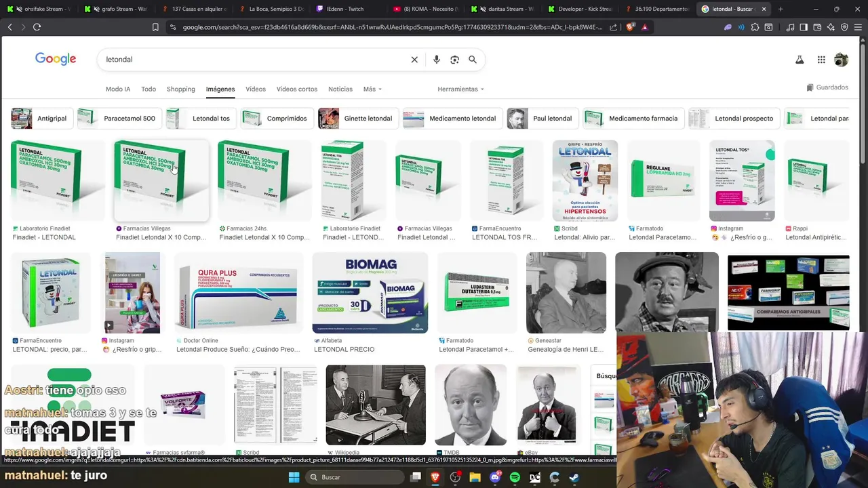
Task: Start voice search with the microphone icon
Action: [437, 60]
